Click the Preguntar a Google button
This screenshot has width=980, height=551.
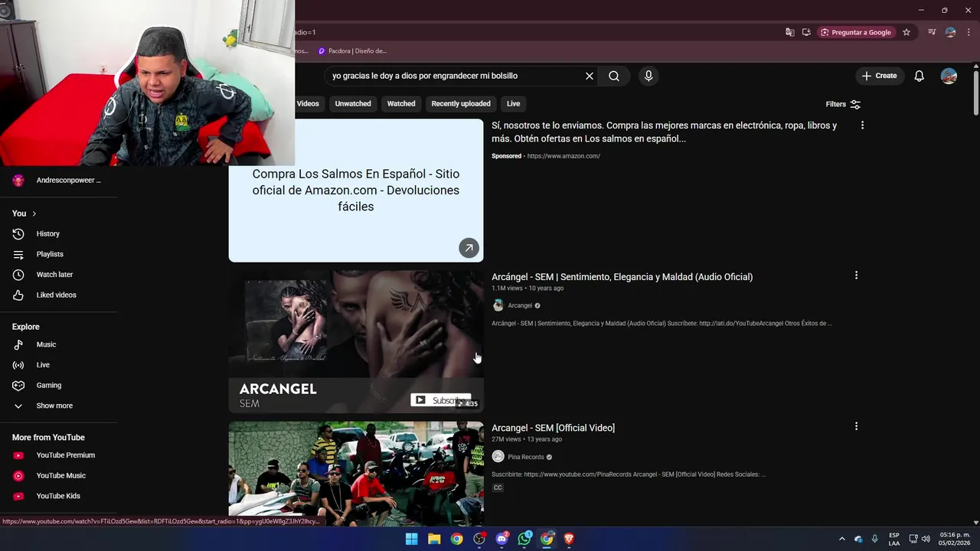tap(856, 32)
